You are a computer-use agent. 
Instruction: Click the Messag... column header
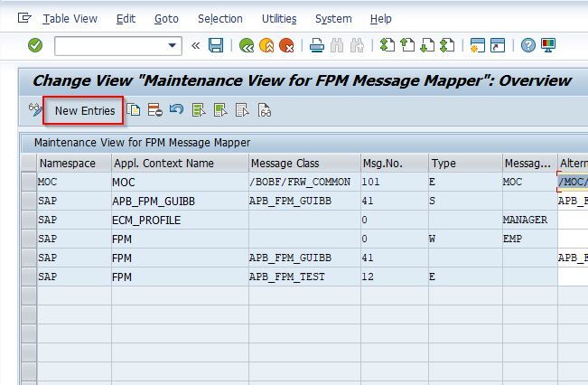point(530,163)
